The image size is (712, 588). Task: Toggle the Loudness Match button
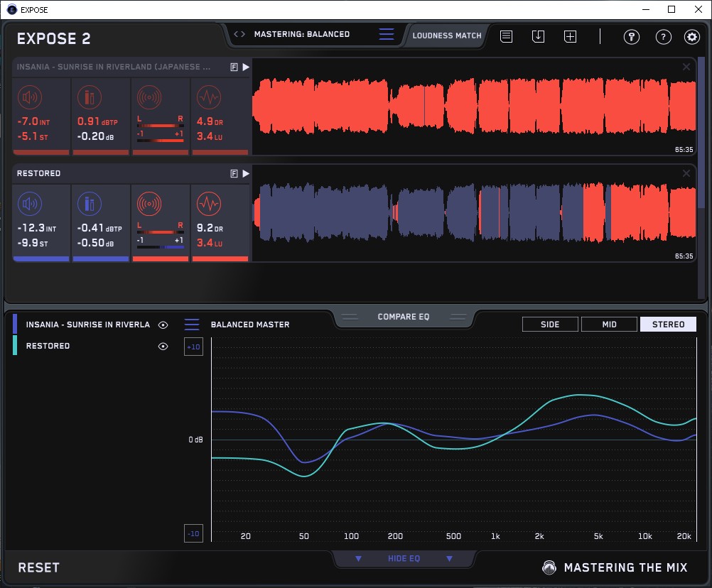coord(446,35)
